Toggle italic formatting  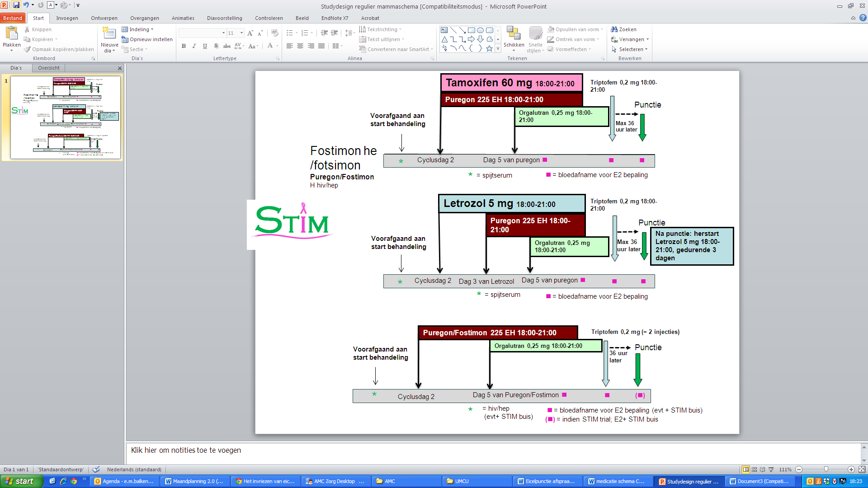click(194, 46)
